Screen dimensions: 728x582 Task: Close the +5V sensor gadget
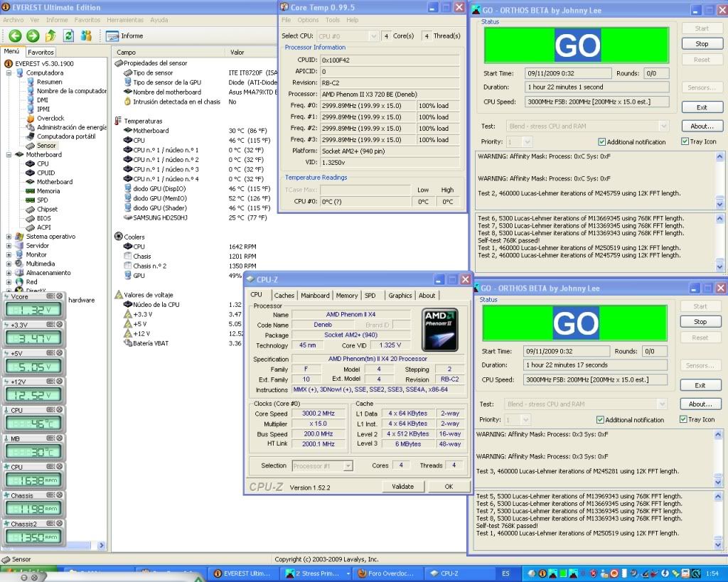click(x=60, y=353)
